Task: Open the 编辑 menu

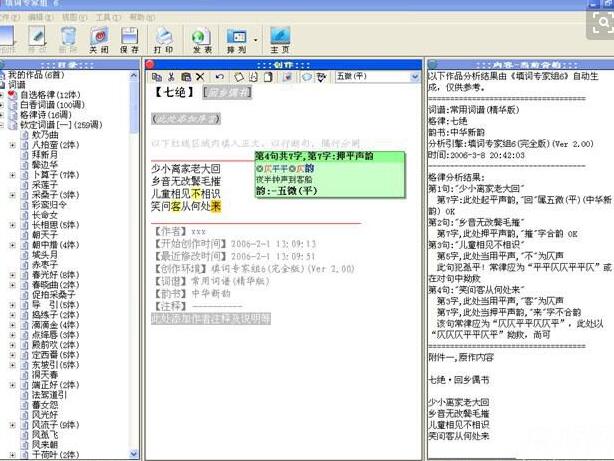Action: (x=40, y=17)
